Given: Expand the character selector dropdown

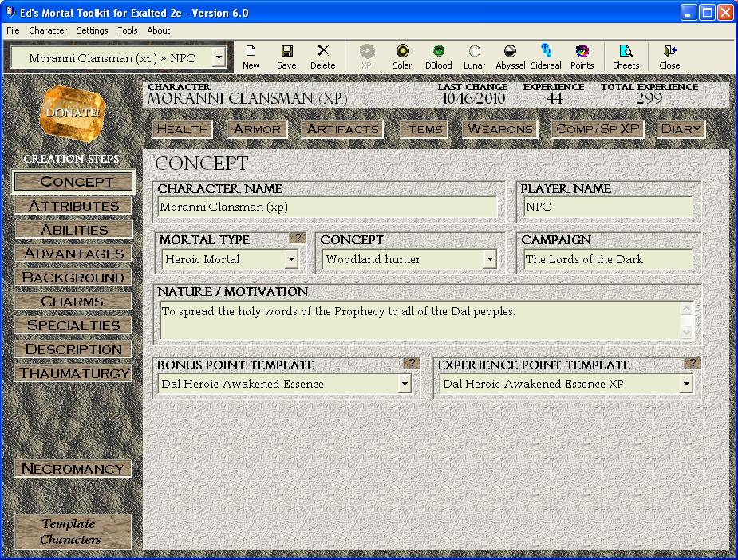Looking at the screenshot, I should (x=219, y=58).
